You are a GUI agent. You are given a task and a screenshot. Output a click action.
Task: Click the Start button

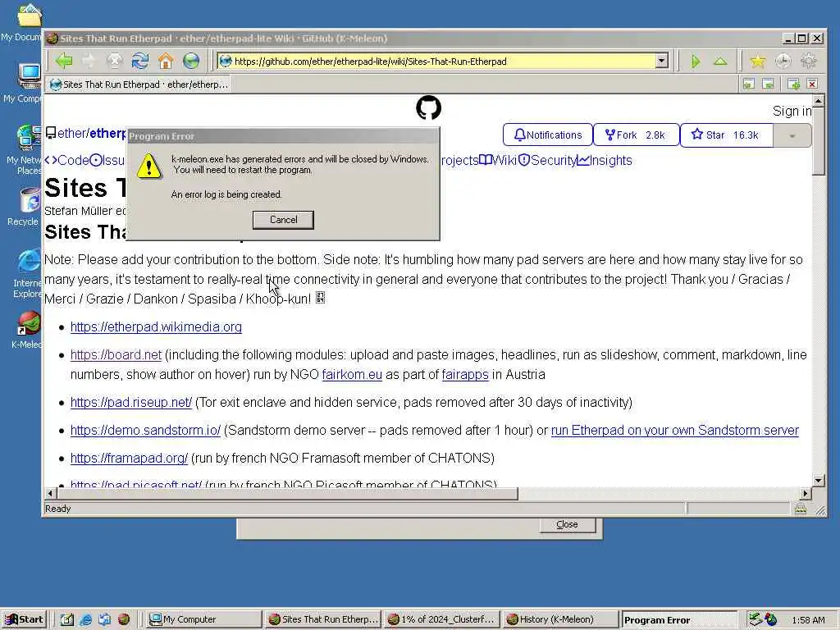(x=25, y=619)
